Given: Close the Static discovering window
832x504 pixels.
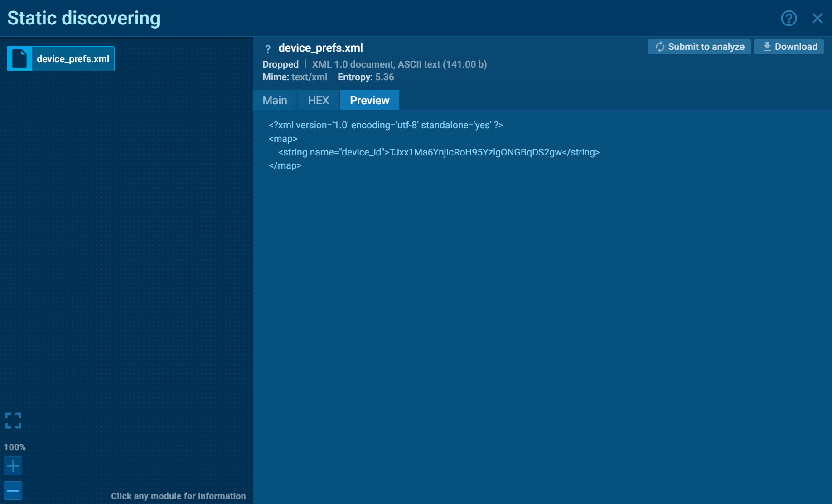Looking at the screenshot, I should [817, 18].
